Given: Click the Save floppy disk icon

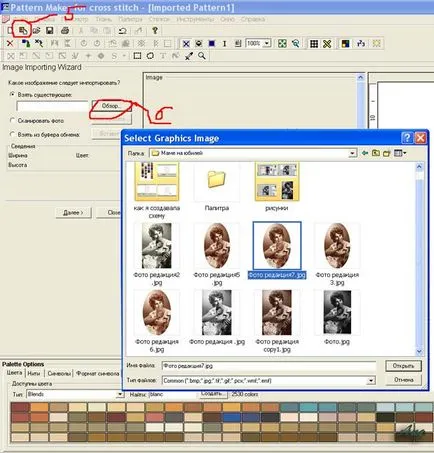Looking at the screenshot, I should tap(50, 31).
